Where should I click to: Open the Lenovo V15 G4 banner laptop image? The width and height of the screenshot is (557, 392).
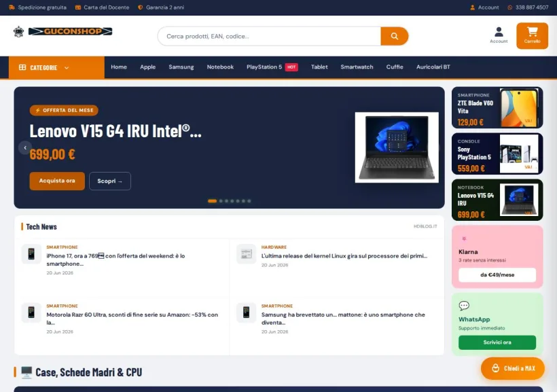tap(397, 147)
